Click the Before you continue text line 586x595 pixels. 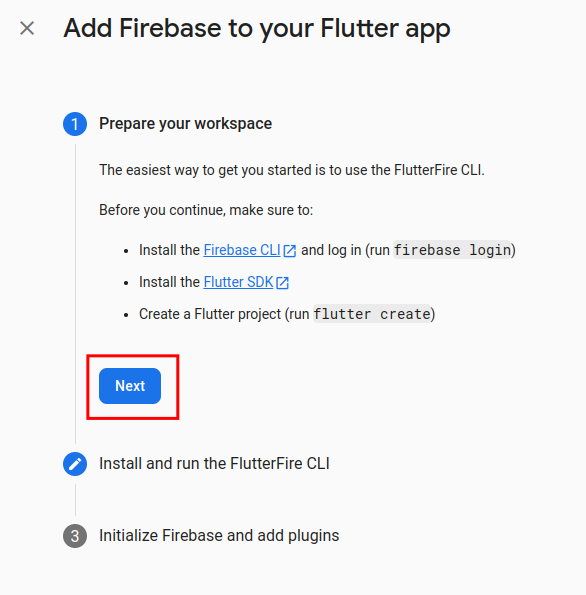pyautogui.click(x=206, y=210)
